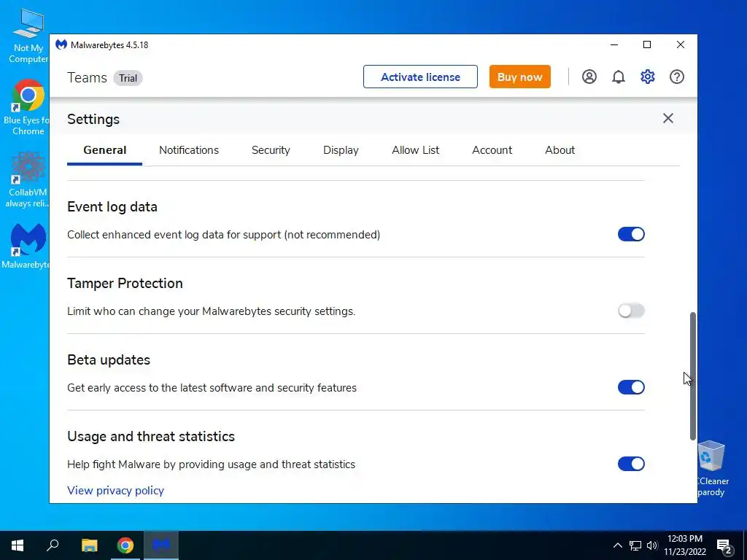This screenshot has height=560, width=747.
Task: Click the Trial badge next to Teams
Action: coord(128,78)
